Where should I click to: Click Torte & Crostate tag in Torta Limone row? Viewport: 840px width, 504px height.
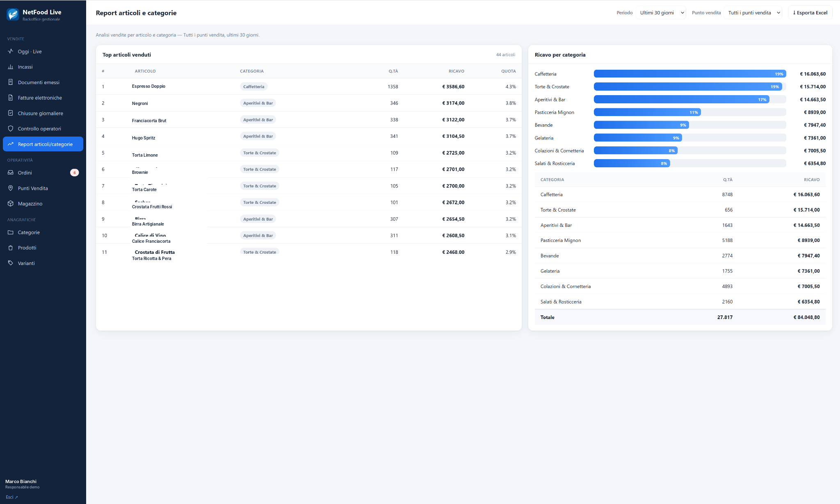coord(259,153)
